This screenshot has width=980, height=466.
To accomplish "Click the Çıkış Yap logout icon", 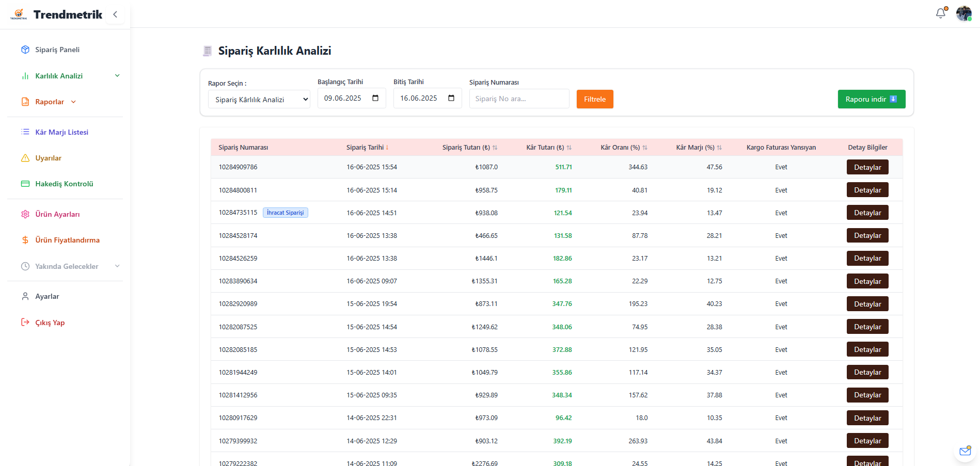I will point(25,323).
